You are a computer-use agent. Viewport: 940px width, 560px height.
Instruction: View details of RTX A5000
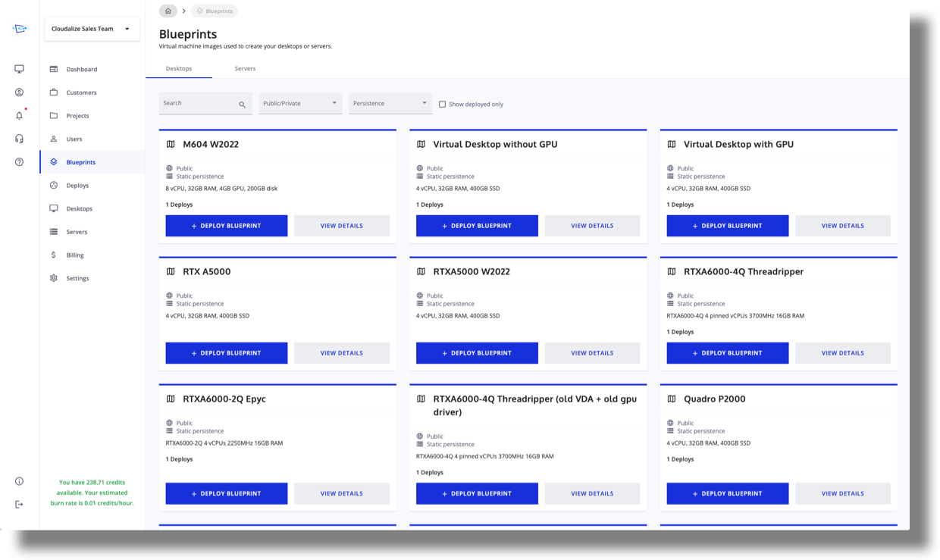(342, 353)
